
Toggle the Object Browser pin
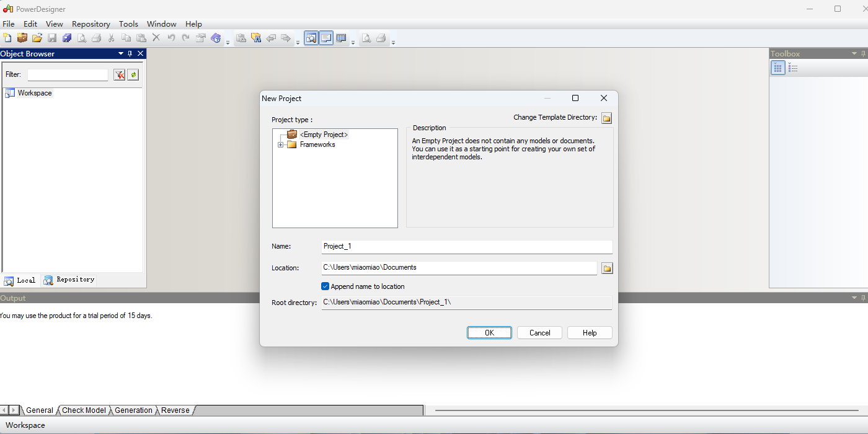click(x=130, y=54)
